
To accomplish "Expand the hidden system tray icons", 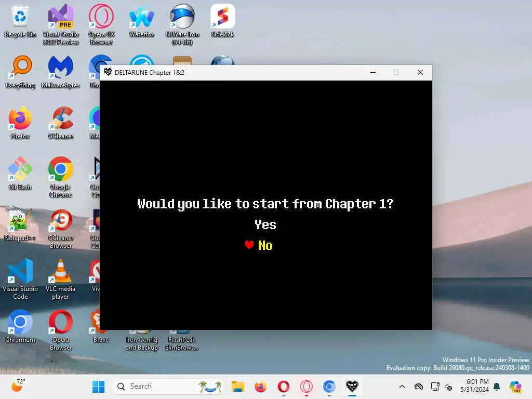I will tap(402, 387).
